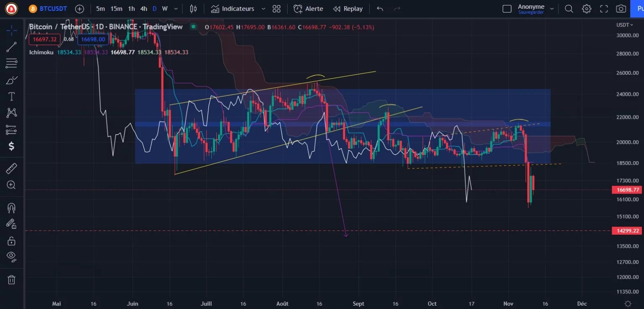Viewport: 644px width, 309px height.
Task: Activate the zoom in tool
Action: point(11,185)
